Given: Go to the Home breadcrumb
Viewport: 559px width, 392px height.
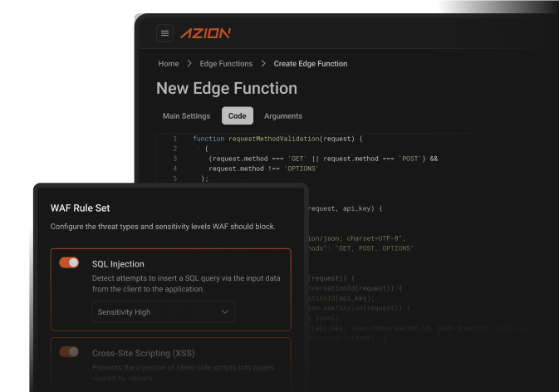Looking at the screenshot, I should pos(169,63).
